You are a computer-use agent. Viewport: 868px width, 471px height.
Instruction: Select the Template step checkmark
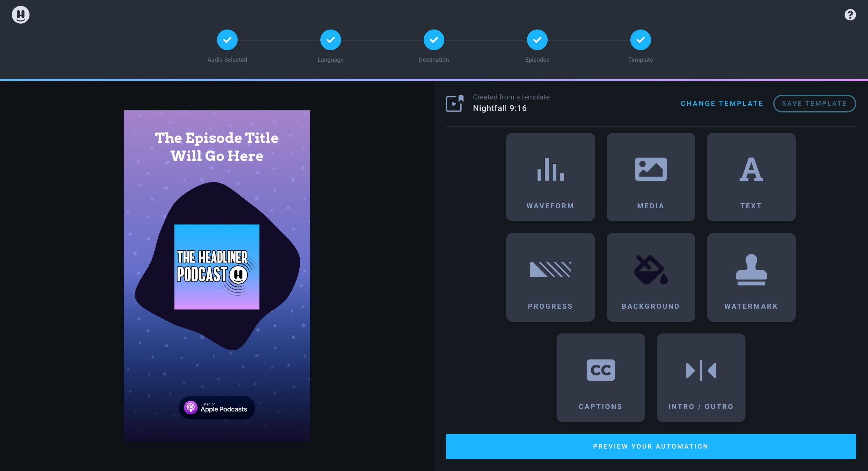[x=640, y=40]
